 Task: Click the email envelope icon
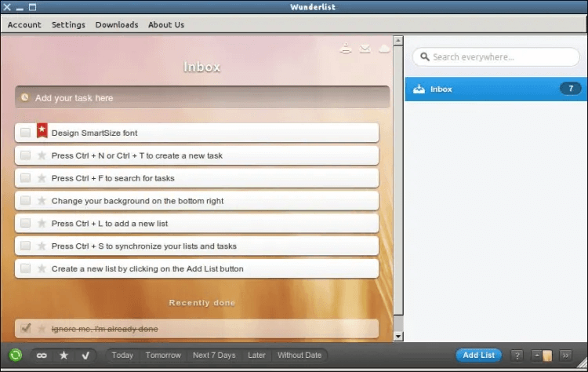365,49
